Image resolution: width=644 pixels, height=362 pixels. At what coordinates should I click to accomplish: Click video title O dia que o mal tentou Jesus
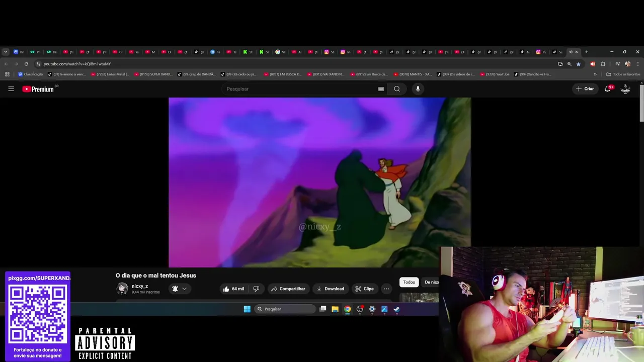coord(156,276)
